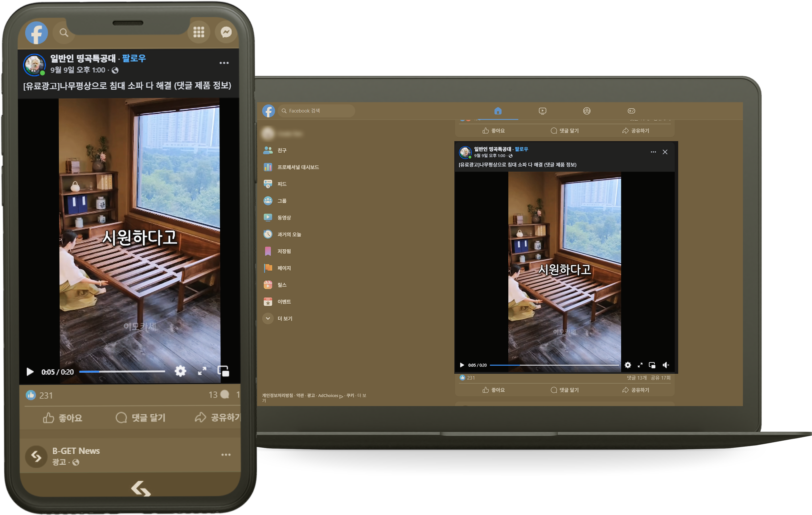
Task: Click the phone's grid menu icon
Action: pyautogui.click(x=199, y=32)
